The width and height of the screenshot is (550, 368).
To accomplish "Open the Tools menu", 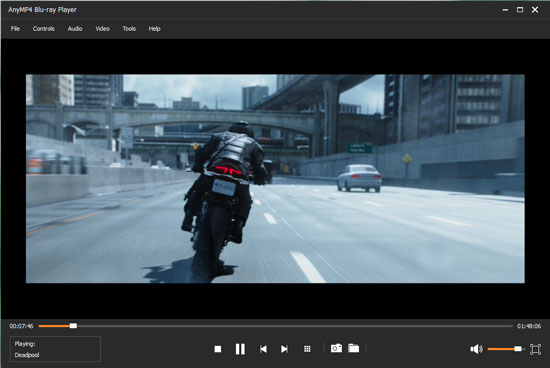I will (129, 29).
